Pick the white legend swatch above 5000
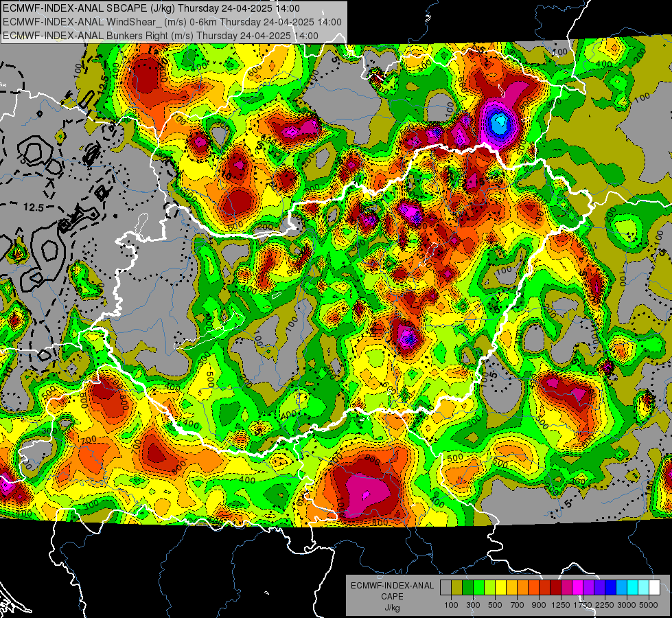The width and height of the screenshot is (672, 618). tap(655, 588)
